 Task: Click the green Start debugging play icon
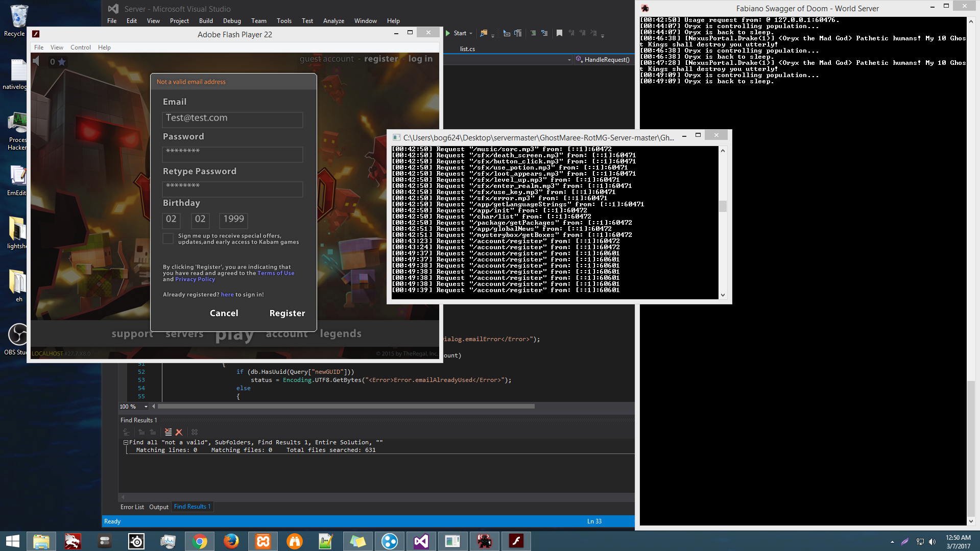coord(448,33)
